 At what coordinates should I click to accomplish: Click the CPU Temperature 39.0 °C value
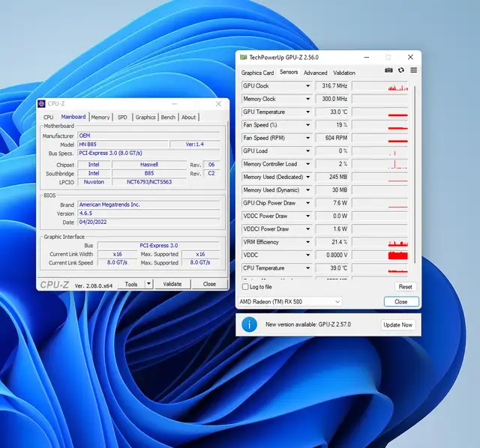tap(331, 268)
